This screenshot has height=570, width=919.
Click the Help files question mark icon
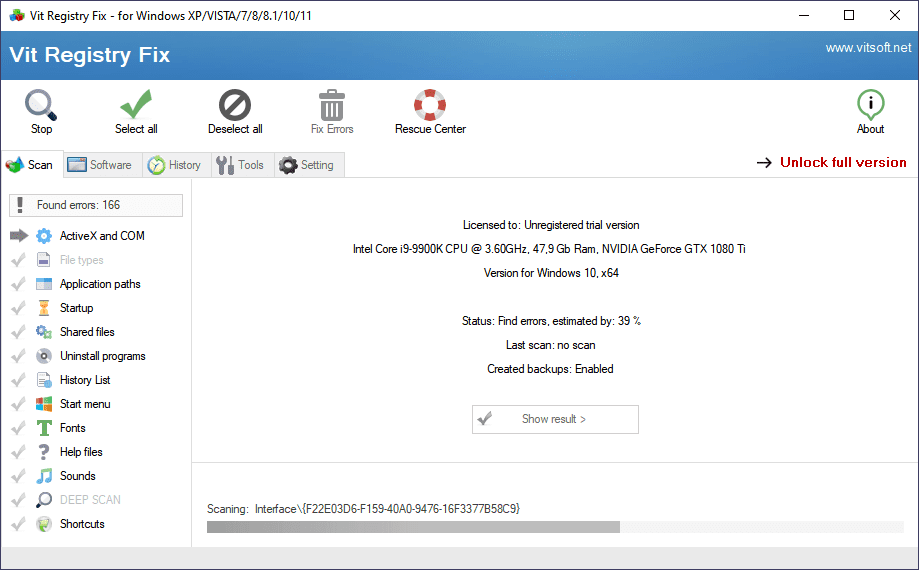pos(44,452)
